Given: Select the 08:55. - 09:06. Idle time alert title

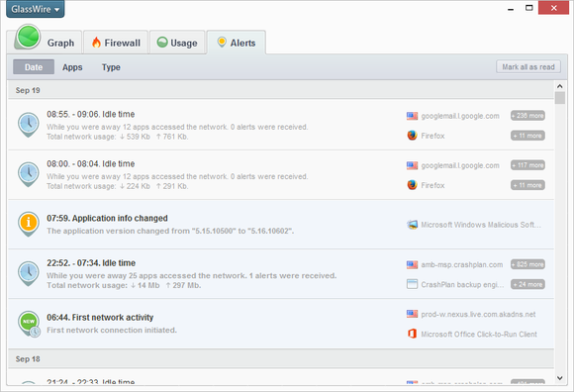Looking at the screenshot, I should coord(90,114).
